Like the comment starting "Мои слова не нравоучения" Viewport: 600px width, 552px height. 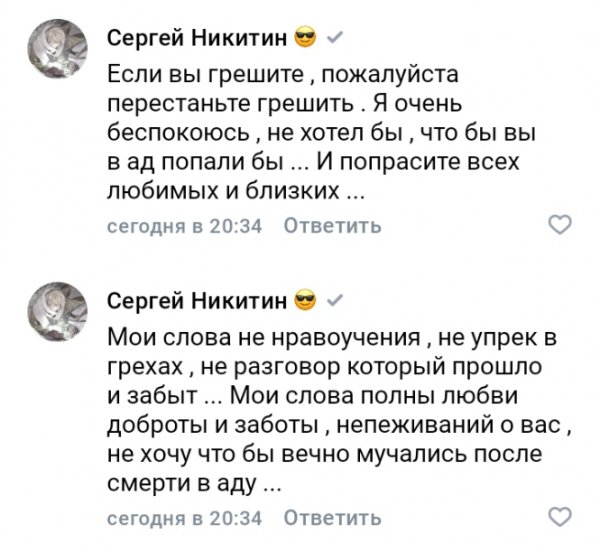561,516
